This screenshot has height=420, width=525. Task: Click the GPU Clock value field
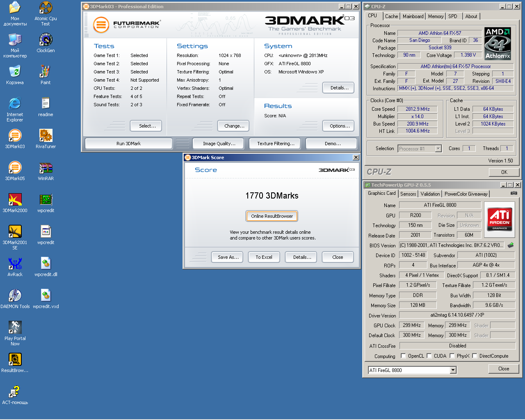coord(412,325)
